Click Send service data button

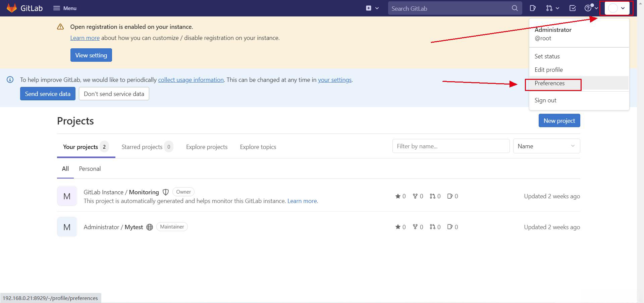pos(48,94)
